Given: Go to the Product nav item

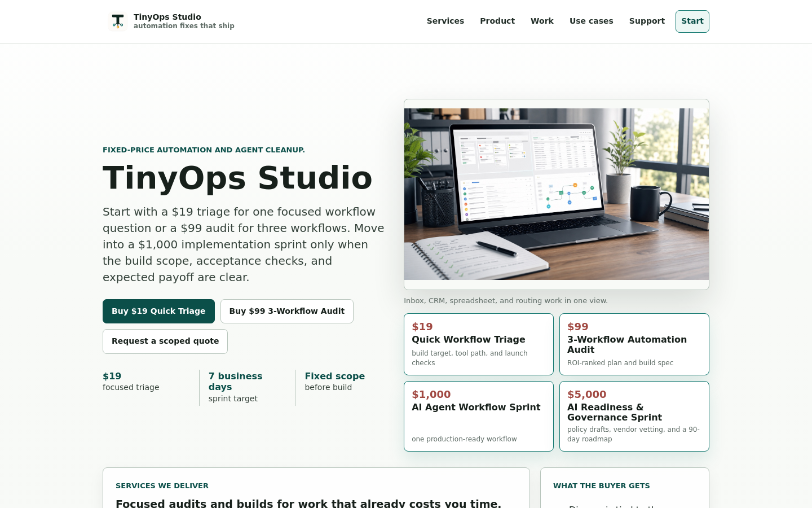Looking at the screenshot, I should 497,21.
